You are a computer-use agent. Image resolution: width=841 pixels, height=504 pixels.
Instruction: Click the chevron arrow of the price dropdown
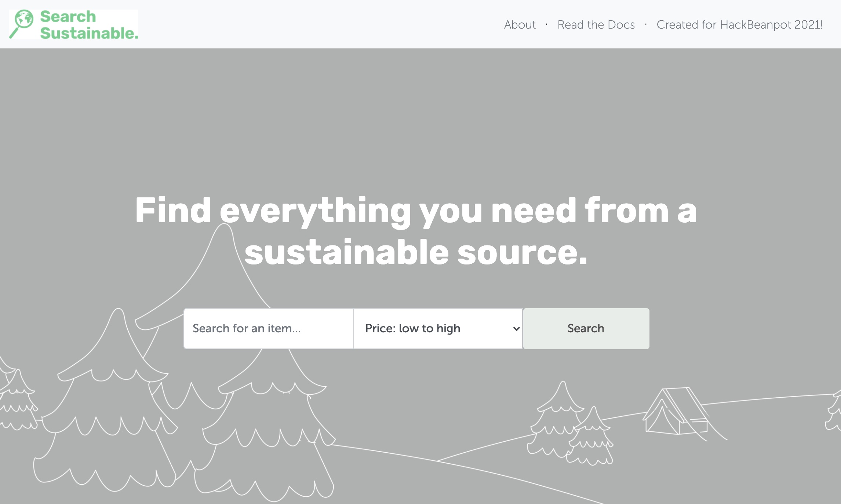[x=516, y=328]
